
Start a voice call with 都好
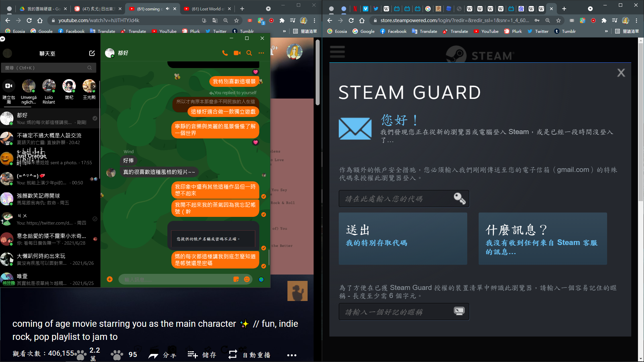[225, 53]
